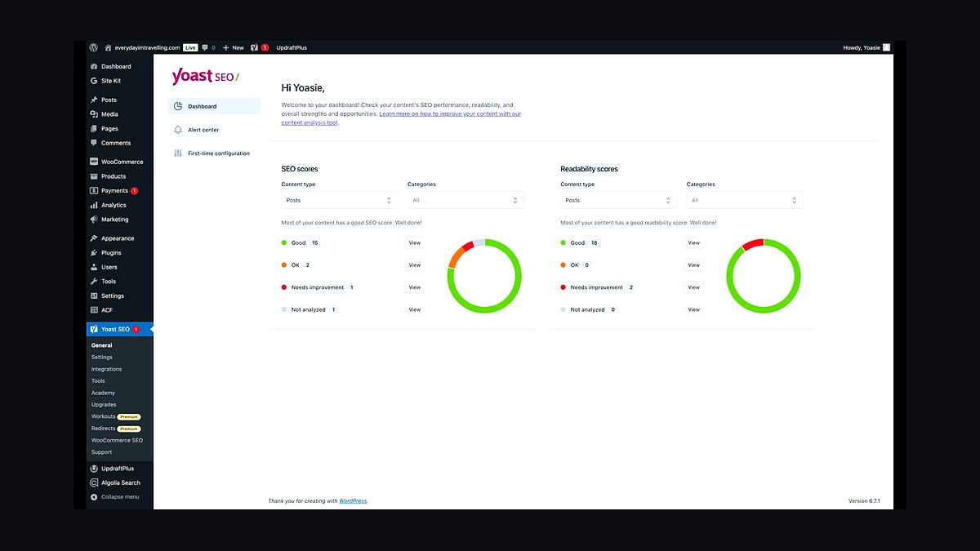This screenshot has width=980, height=551.
Task: View readability Not analyzed posts
Action: click(x=694, y=309)
